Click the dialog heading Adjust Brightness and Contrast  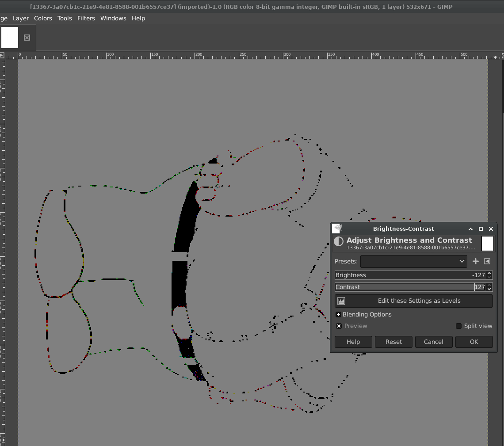409,240
